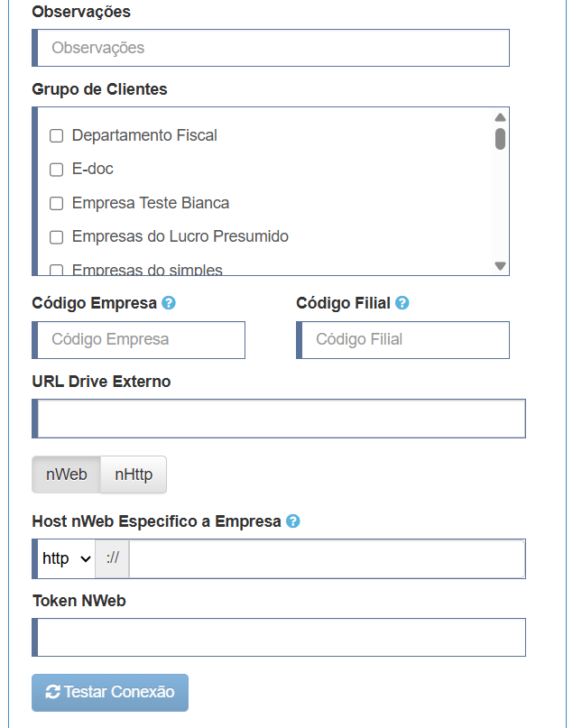
Task: Focus the URL Drive Externo field
Action: tap(279, 419)
